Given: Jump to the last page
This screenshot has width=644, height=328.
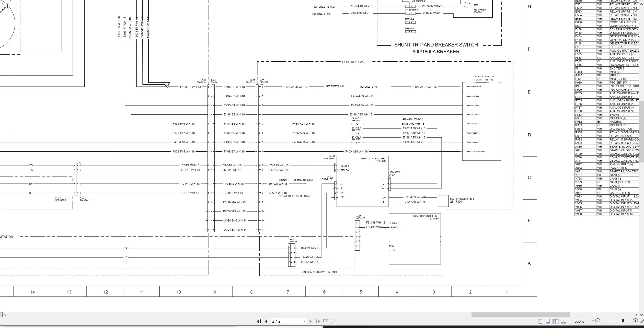Looking at the screenshot, I should pyautogui.click(x=318, y=321).
